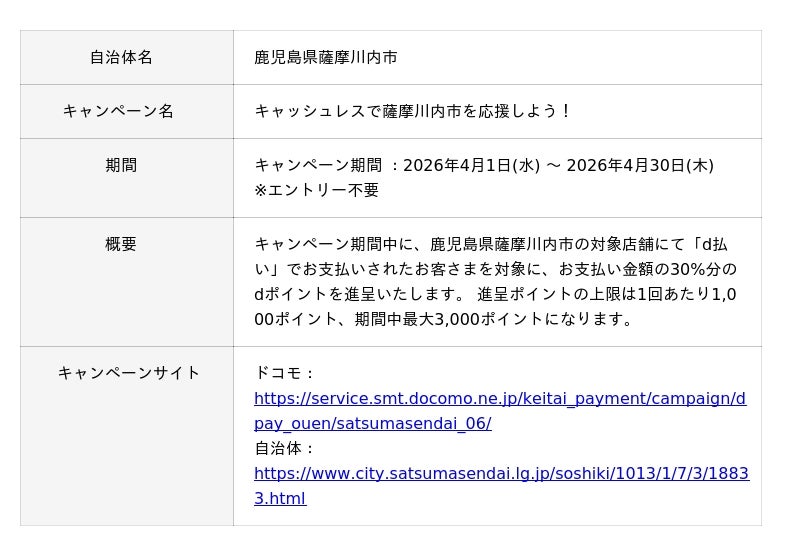Select the 鹿児島県薩摩川内市 municipality text
This screenshot has width=800, height=556.
click(x=325, y=58)
